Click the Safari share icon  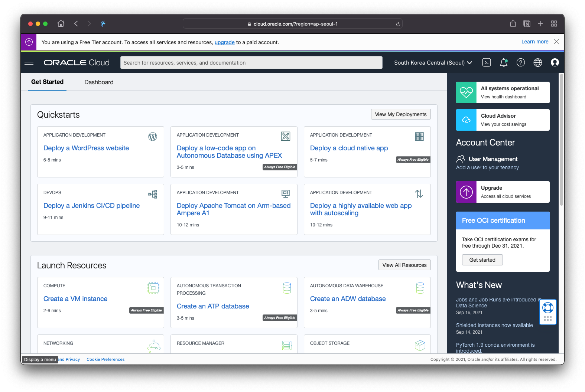pos(513,23)
